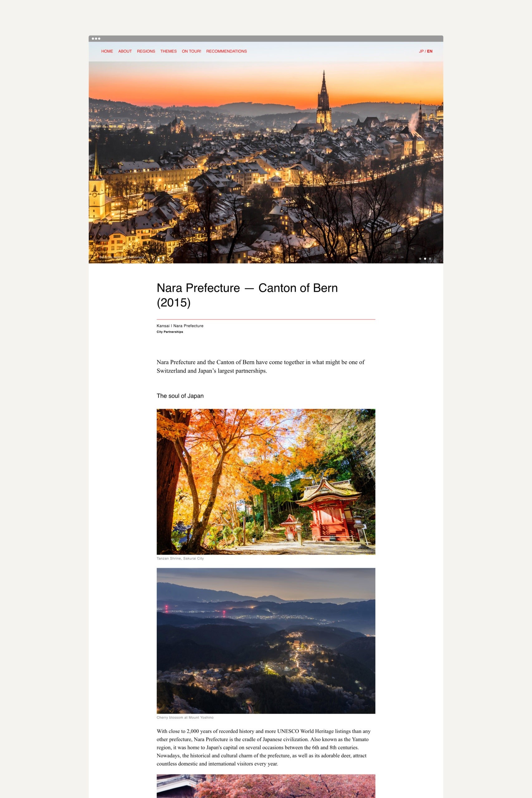The height and width of the screenshot is (798, 532).
Task: Click the pink cherry blossom image at bottom
Action: click(x=266, y=786)
